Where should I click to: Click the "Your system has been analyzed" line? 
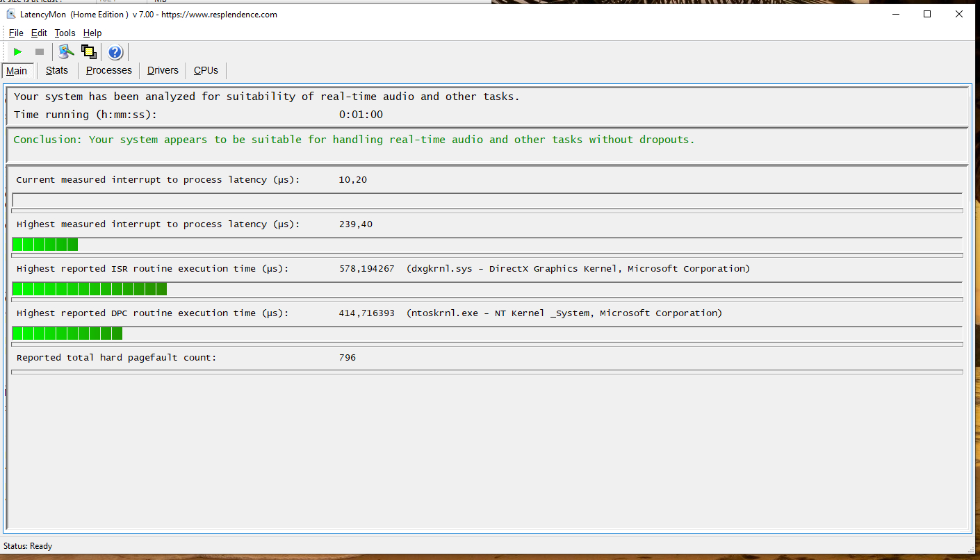(267, 97)
